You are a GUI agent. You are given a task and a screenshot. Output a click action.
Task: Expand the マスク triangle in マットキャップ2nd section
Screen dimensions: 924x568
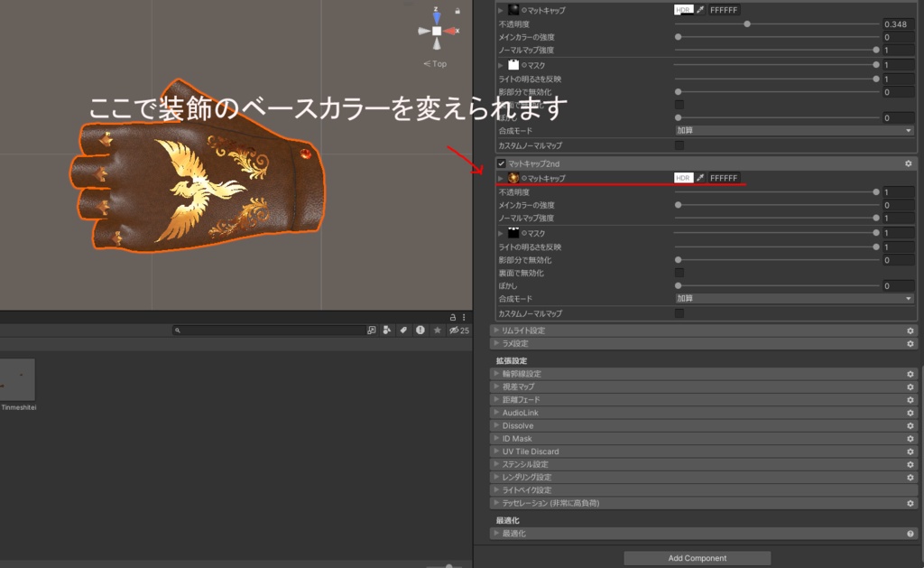point(501,234)
